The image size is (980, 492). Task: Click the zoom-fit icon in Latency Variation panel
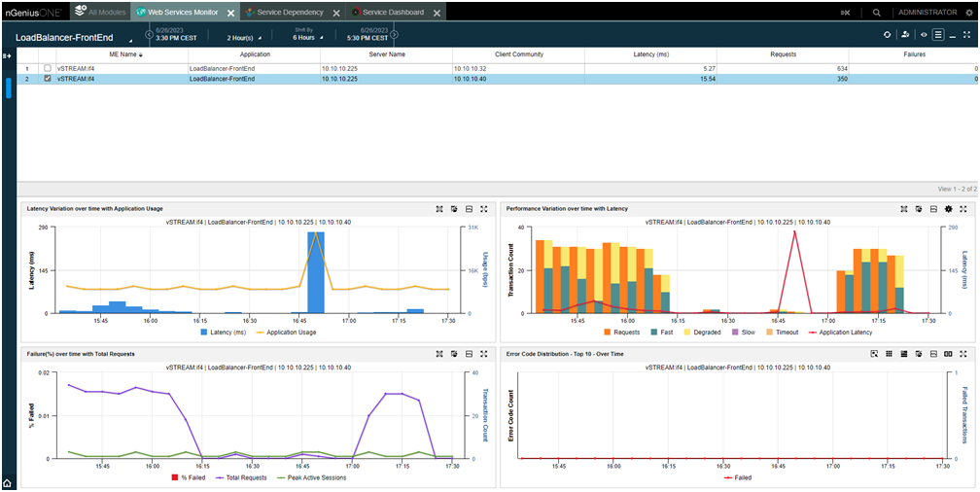(440, 209)
